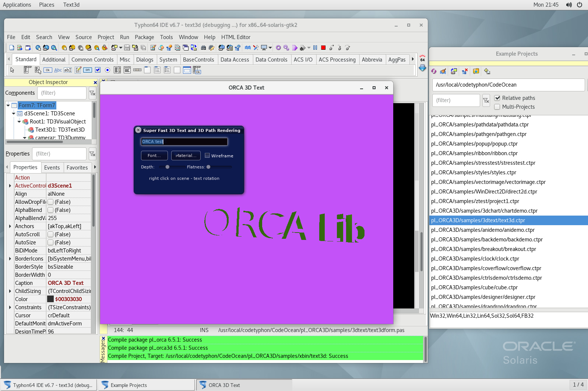This screenshot has width=588, height=391.
Task: Click the binoculars Find icon in toolbar
Action: coord(203,48)
